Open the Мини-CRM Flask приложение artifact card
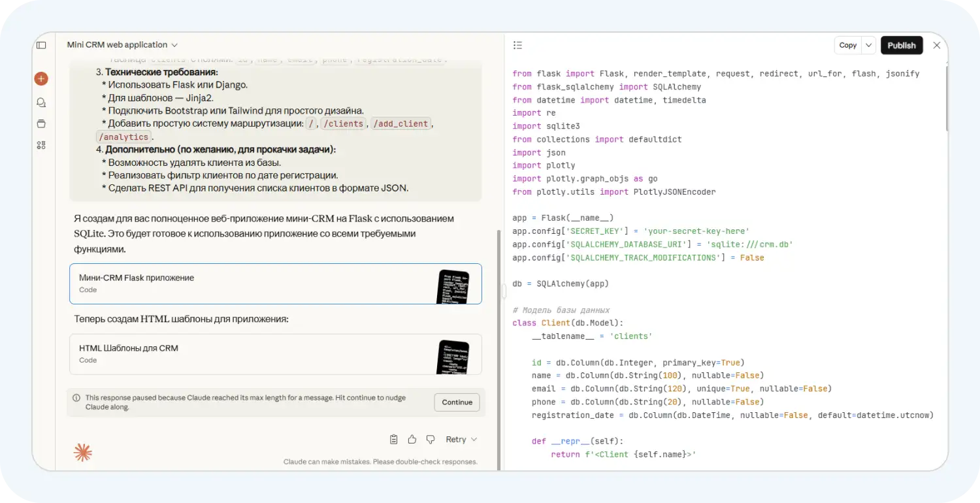Viewport: 980px width, 503px height. pos(275,284)
